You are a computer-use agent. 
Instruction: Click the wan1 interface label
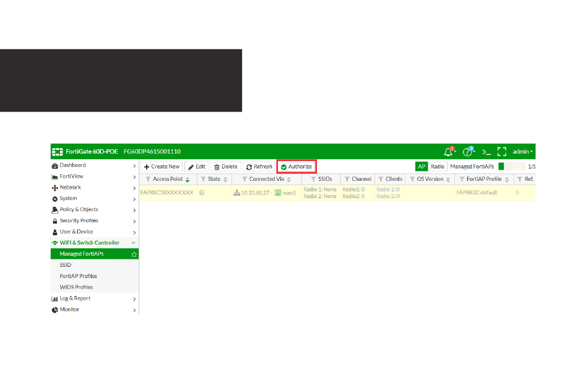pos(289,193)
